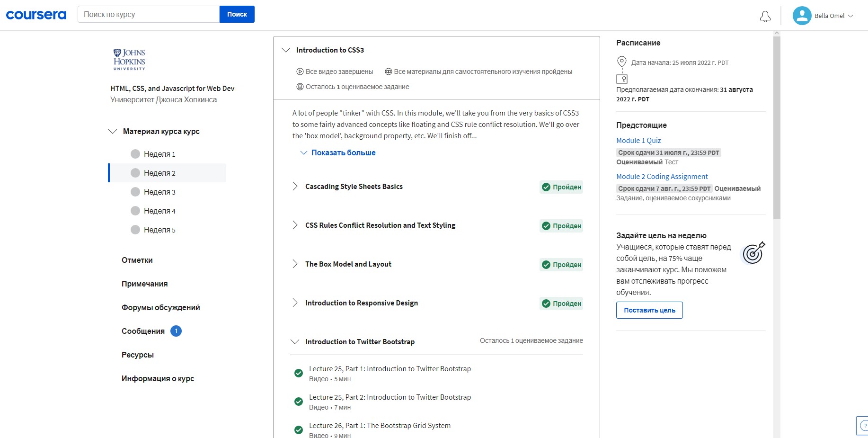Click the Twitter Bootstrap remaining graded assignment note
The image size is (868, 438).
tap(531, 340)
